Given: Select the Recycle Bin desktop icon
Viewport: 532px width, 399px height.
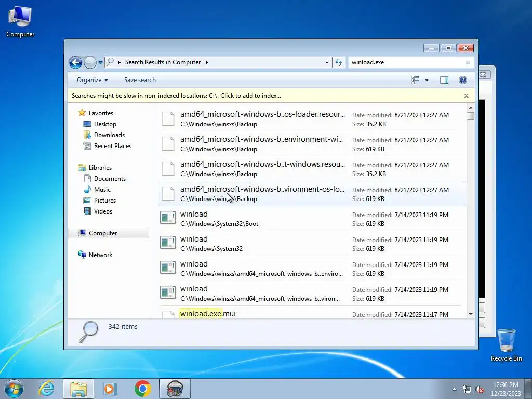Looking at the screenshot, I should [506, 345].
